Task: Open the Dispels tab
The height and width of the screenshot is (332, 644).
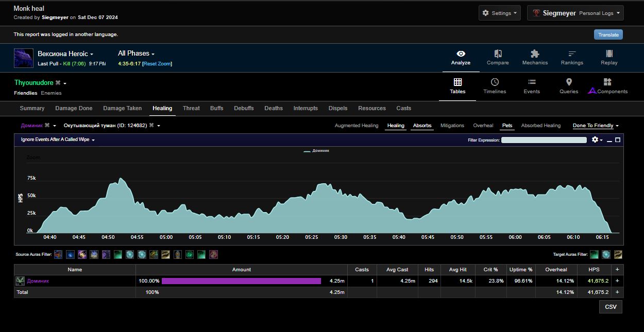Action: 337,109
